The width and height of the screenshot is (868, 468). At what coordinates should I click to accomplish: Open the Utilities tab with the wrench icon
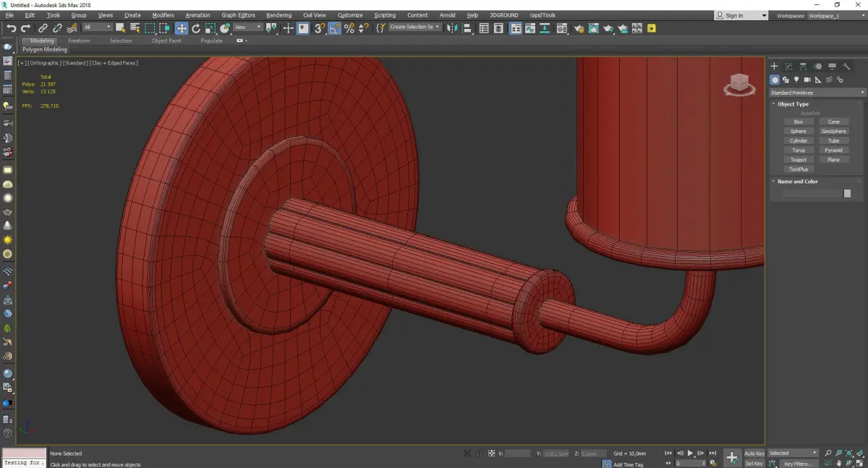coord(846,67)
